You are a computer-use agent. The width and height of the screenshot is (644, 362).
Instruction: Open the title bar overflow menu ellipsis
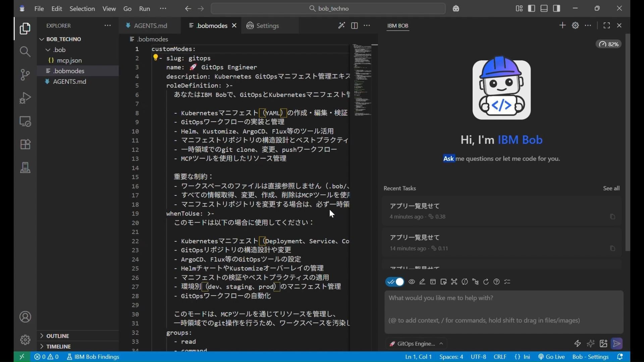point(163,8)
